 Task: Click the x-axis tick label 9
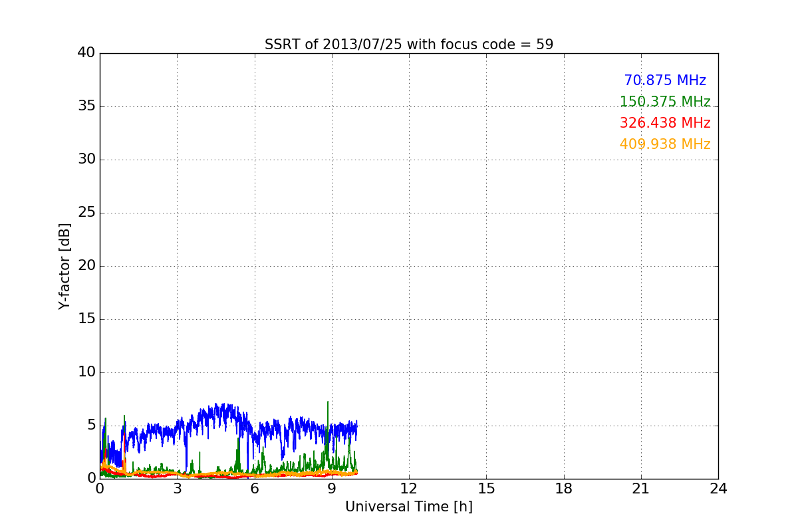pos(332,488)
